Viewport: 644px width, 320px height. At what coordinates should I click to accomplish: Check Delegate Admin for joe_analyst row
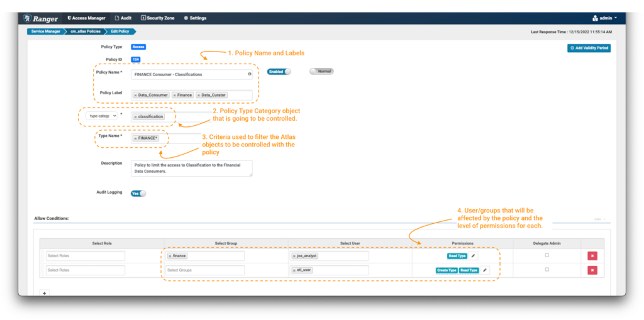point(547,255)
